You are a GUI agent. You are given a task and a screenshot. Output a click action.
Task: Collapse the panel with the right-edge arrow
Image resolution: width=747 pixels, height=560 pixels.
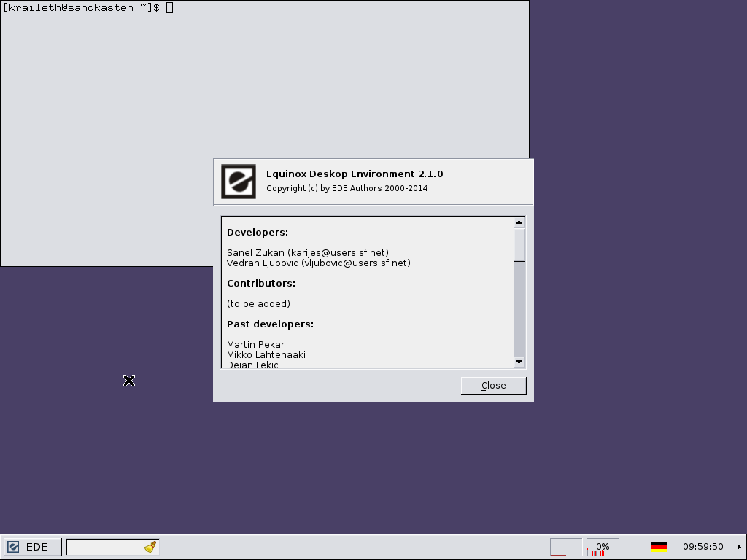coord(740,547)
